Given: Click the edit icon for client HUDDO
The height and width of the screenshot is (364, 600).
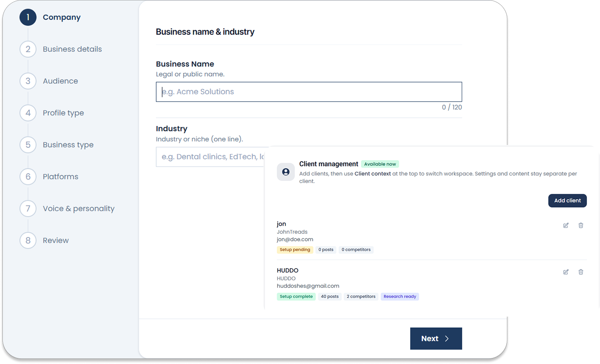Looking at the screenshot, I should point(566,272).
